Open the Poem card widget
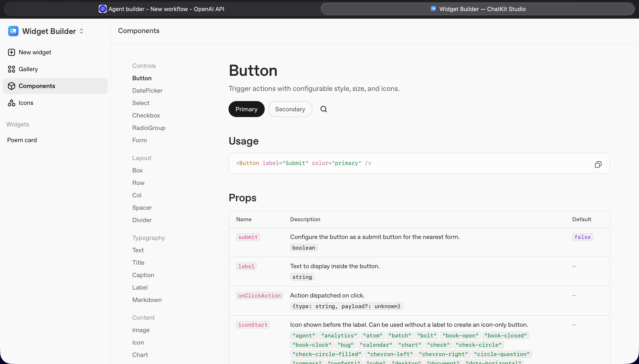 click(22, 140)
